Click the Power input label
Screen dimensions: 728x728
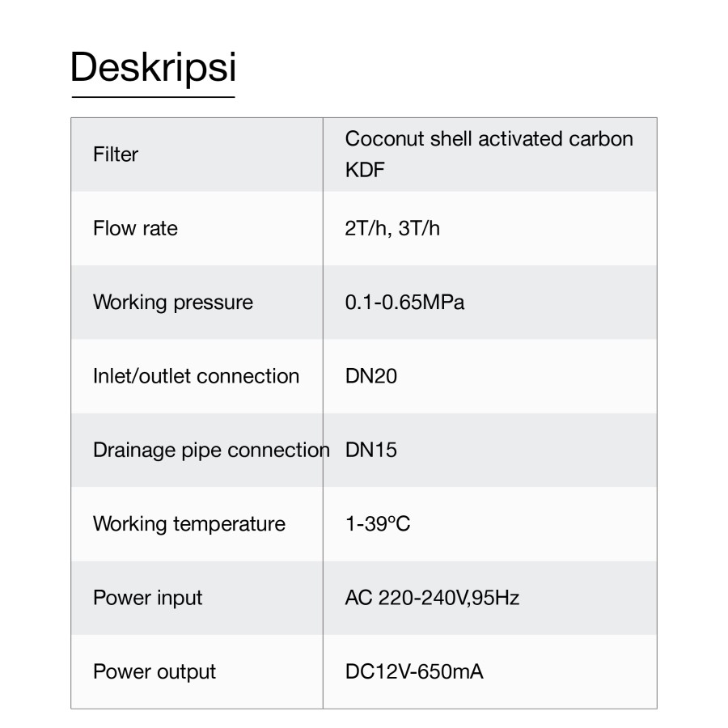[x=148, y=598]
